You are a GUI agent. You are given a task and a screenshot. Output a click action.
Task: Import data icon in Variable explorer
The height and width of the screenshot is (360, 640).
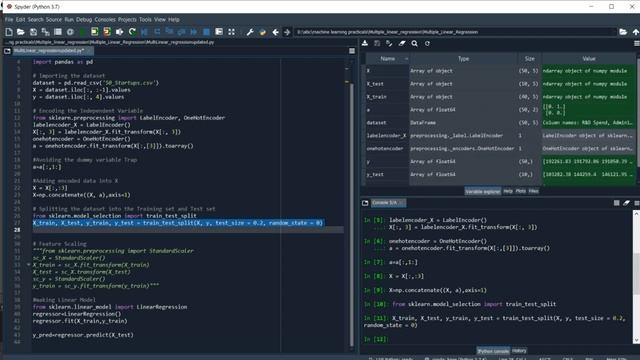tap(365, 43)
